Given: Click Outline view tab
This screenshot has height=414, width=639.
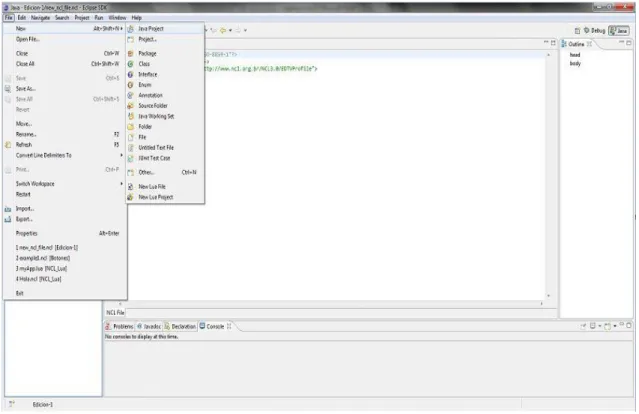Looking at the screenshot, I should click(577, 44).
